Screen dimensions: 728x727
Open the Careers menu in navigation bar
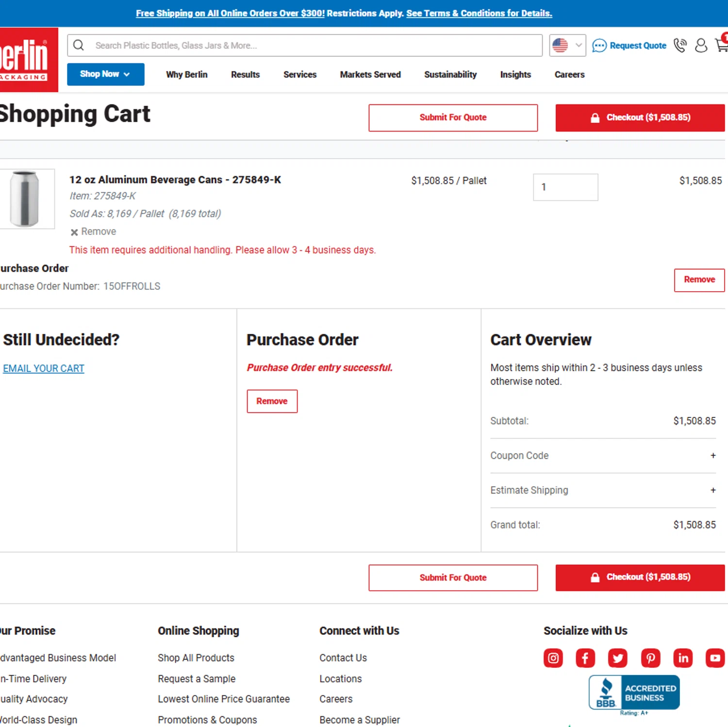tap(569, 74)
